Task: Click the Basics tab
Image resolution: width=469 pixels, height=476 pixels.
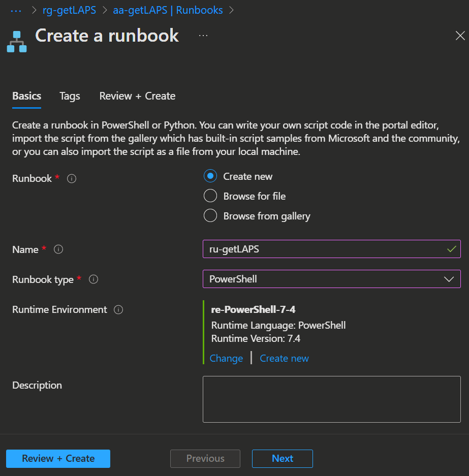Action: pyautogui.click(x=26, y=96)
